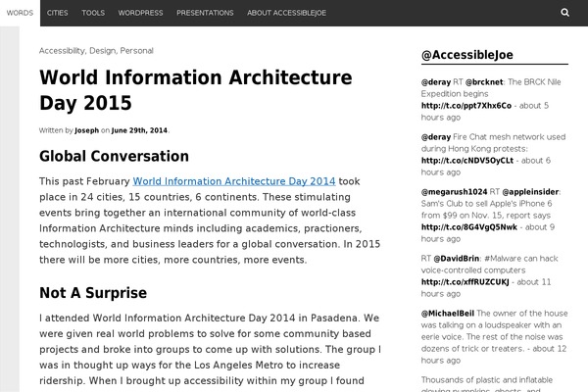The image size is (588, 392).
Task: Click the Global Conversation heading
Action: [x=114, y=157]
